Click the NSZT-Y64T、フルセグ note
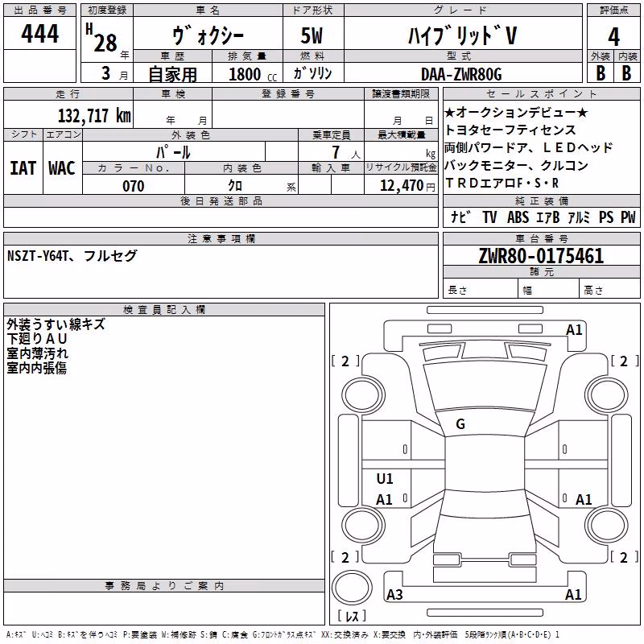Viewport: 644px width, 644px height. tap(72, 256)
